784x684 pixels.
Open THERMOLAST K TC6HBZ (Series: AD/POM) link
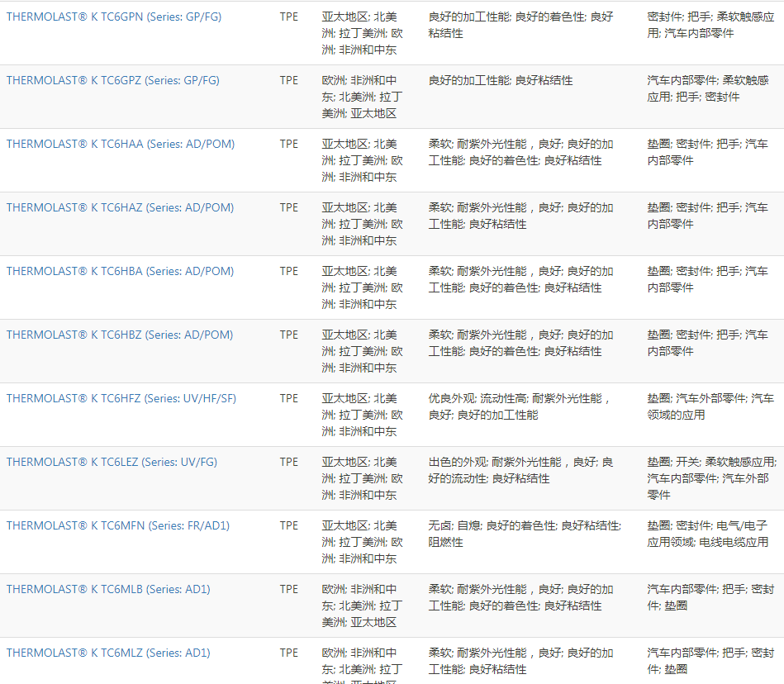120,335
